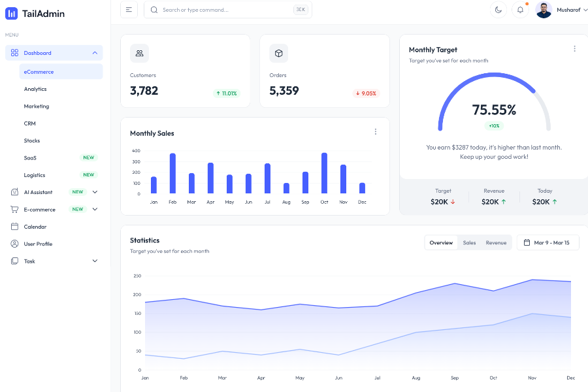Toggle dark mode with moon icon
Image resolution: width=588 pixels, height=392 pixels.
(x=498, y=10)
